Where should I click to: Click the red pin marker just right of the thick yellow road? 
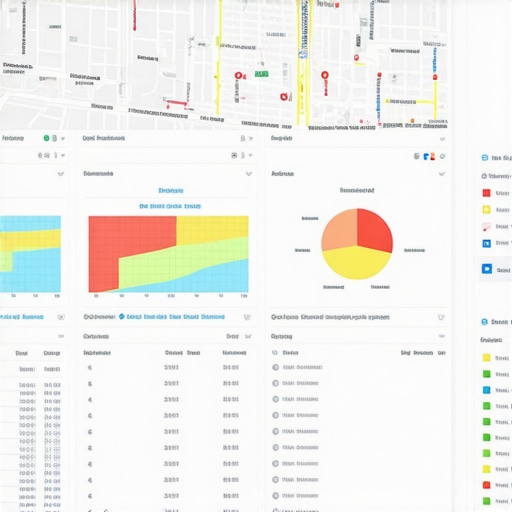325,75
